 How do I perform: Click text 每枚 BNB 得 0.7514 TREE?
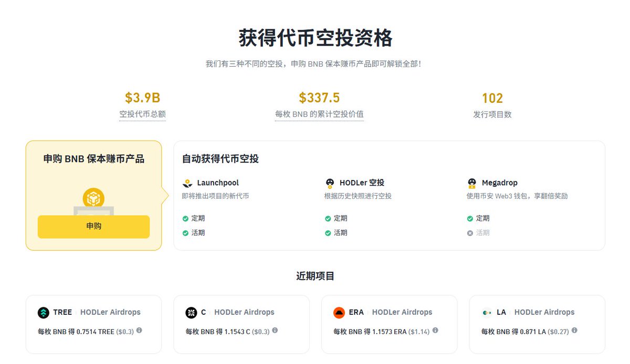coord(76,331)
